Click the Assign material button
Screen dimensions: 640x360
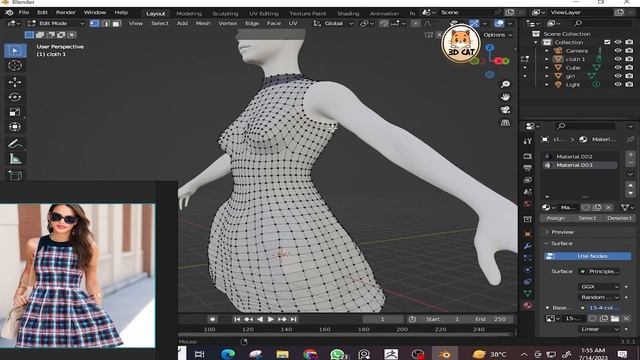(x=556, y=218)
